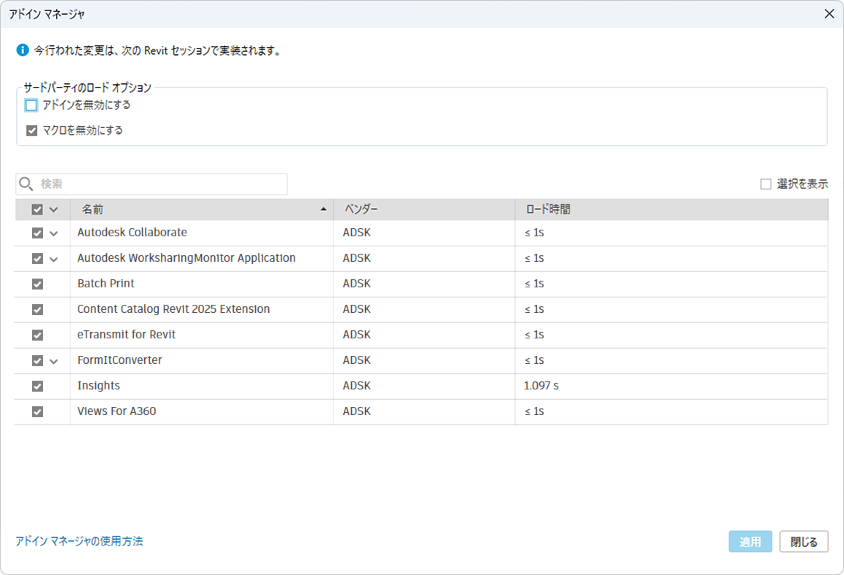Sort by the ロード時間 column header
The image size is (844, 575).
(x=671, y=209)
